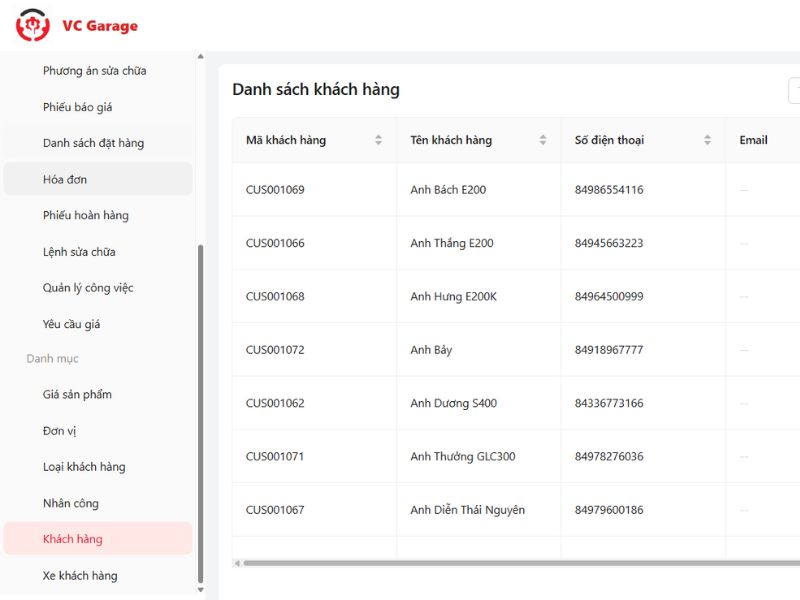This screenshot has height=600, width=800.
Task: Open Phương án sửa chữa menu item
Action: [x=94, y=71]
